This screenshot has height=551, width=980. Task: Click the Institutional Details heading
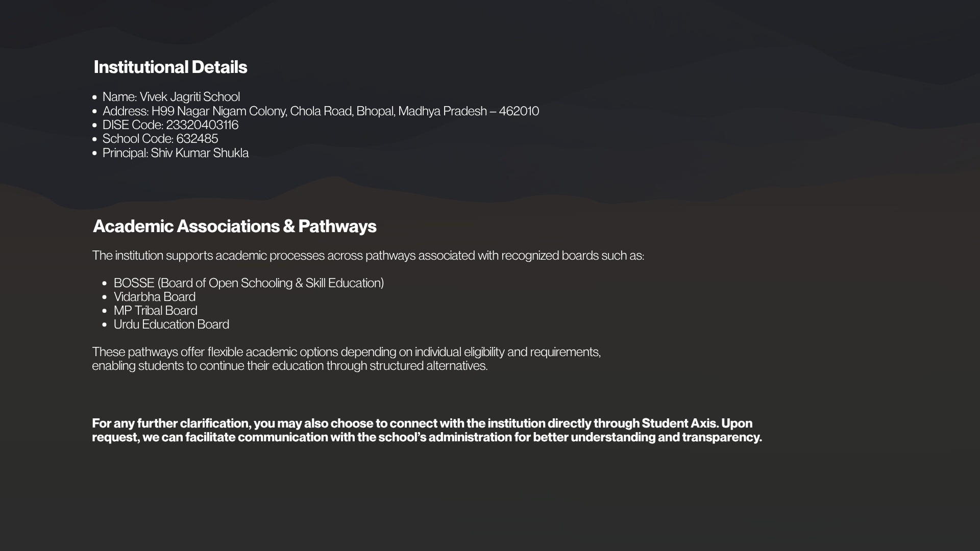pos(170,67)
